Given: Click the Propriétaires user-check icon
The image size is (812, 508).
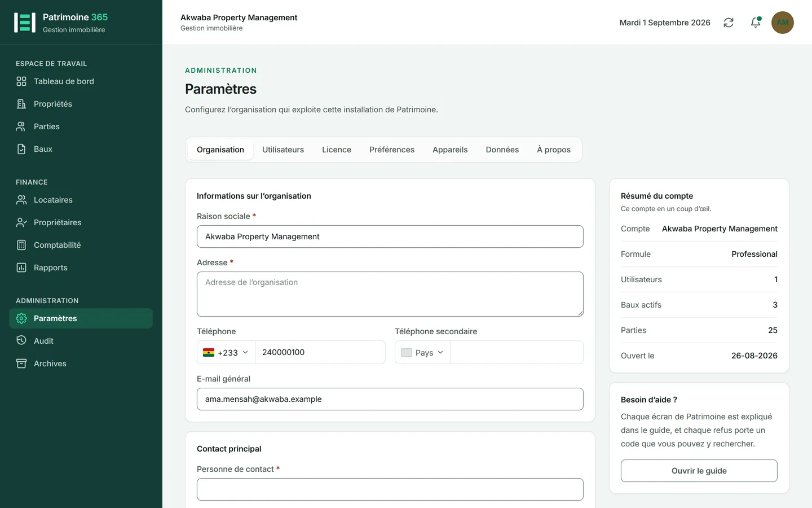Looking at the screenshot, I should 21,222.
